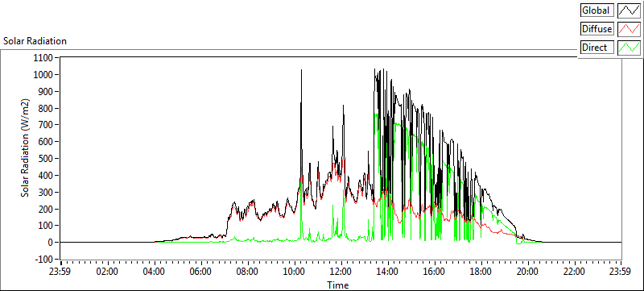Click the 18:00 time axis label

point(481,272)
